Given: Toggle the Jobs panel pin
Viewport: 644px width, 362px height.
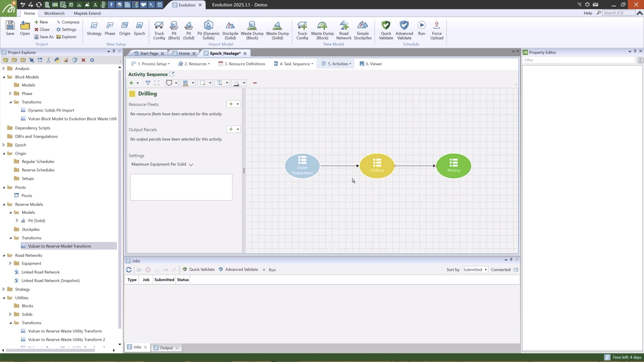Looking at the screenshot, I should tap(511, 260).
